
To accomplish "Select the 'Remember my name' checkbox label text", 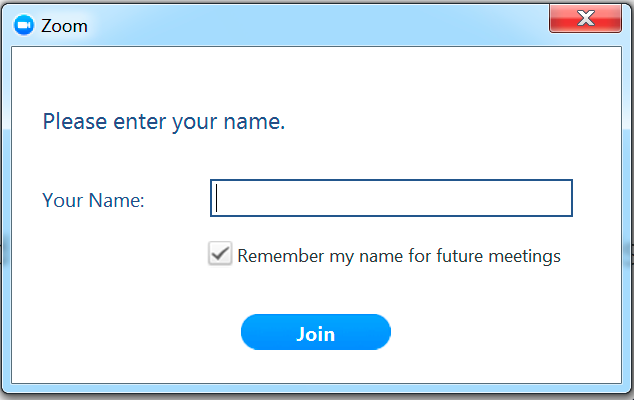I will [399, 256].
